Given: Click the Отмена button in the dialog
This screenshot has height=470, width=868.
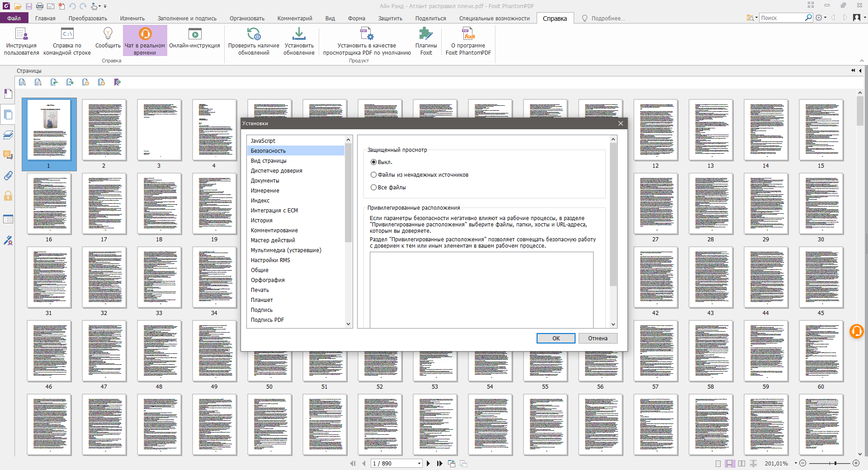Looking at the screenshot, I should click(598, 338).
